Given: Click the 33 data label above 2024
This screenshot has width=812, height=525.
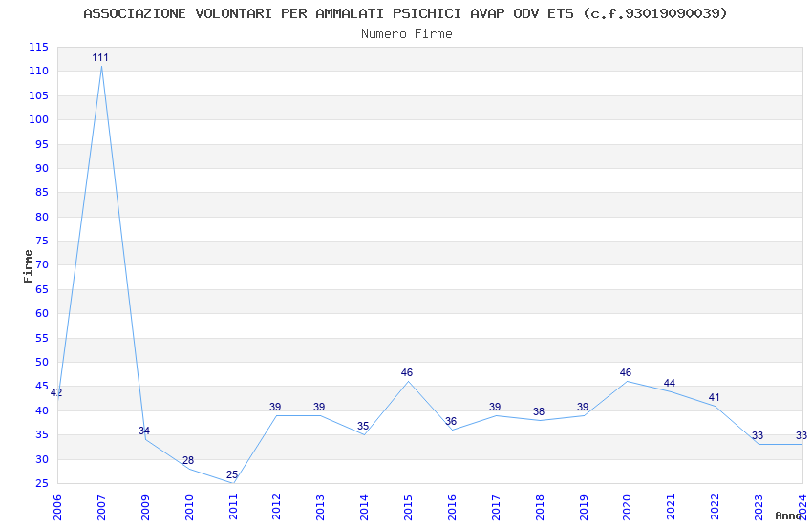Looking at the screenshot, I should tap(801, 435).
